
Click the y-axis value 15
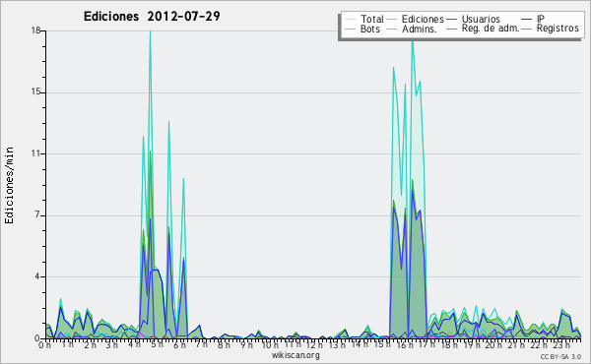(x=35, y=92)
